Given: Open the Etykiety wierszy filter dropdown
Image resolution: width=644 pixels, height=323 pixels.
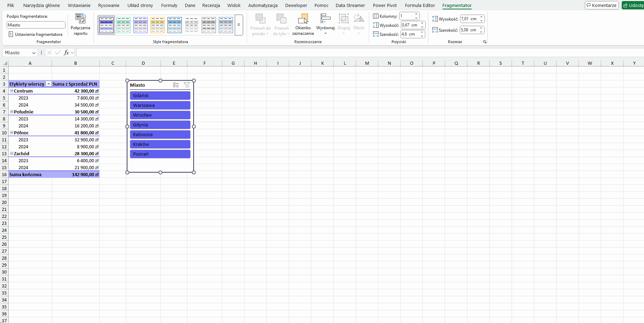Looking at the screenshot, I should [49, 84].
